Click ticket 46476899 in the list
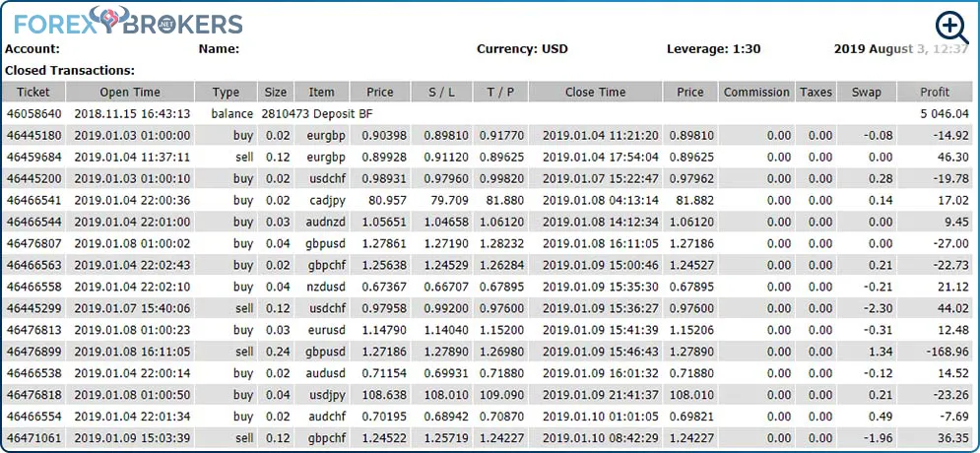 pyautogui.click(x=34, y=352)
